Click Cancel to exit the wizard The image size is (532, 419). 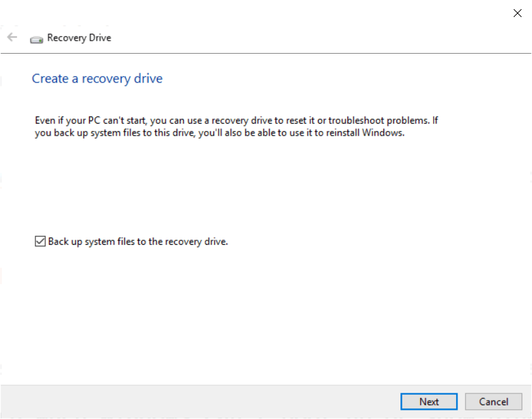(493, 401)
